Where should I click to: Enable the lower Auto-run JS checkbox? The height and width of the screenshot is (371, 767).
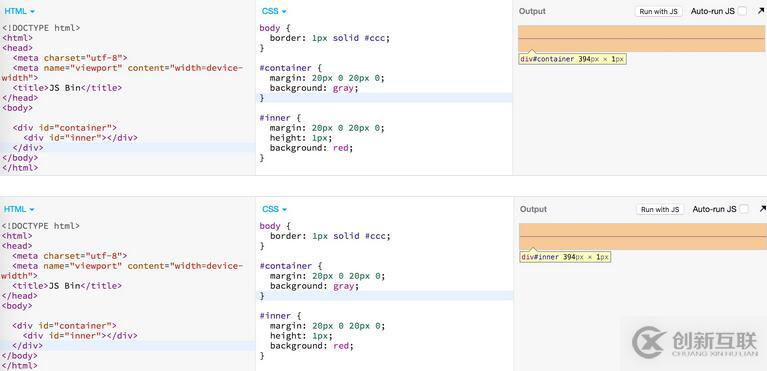coord(744,209)
